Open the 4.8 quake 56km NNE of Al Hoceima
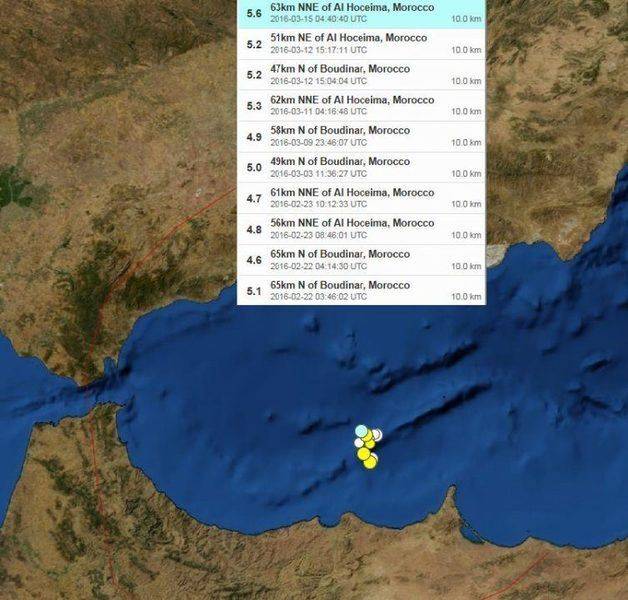 pyautogui.click(x=362, y=229)
